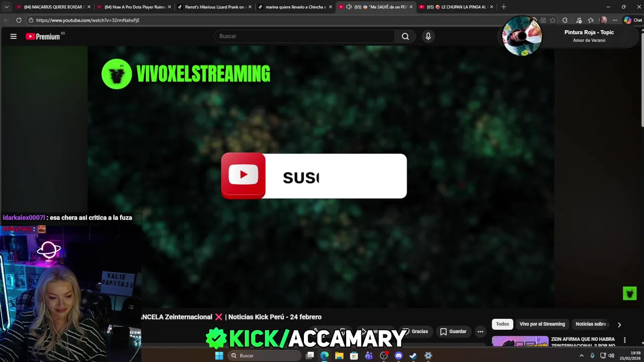
Task: Open Microsoft Edge from taskbar
Action: coord(325,355)
